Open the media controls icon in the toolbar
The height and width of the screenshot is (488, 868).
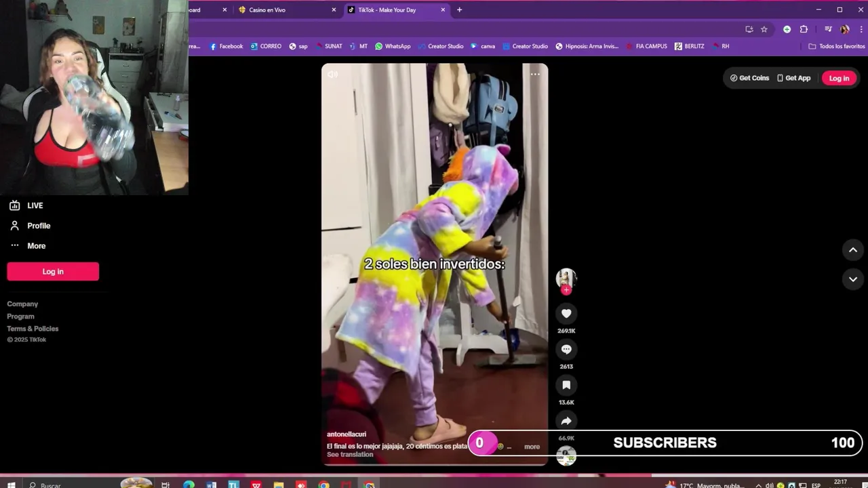pos(828,29)
